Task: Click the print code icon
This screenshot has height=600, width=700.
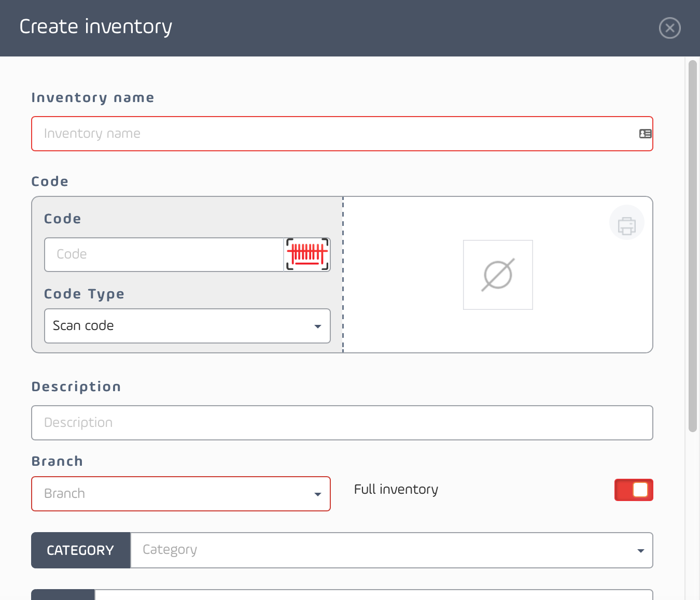Action: pos(626,223)
